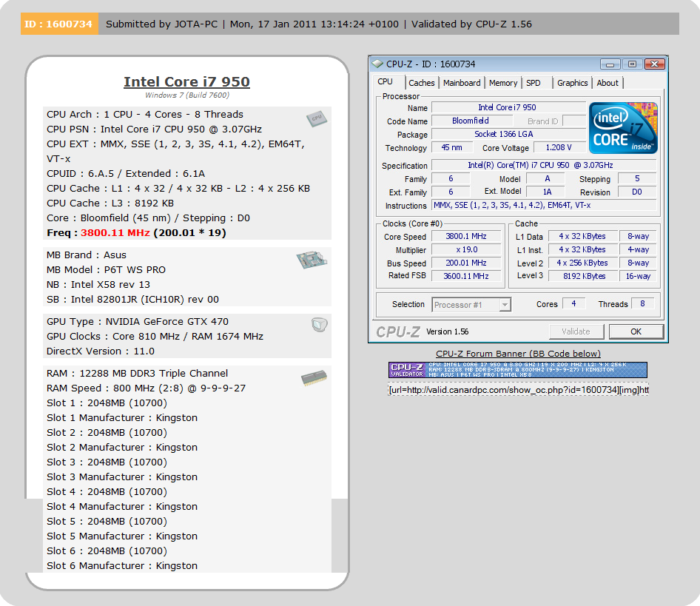
Task: Select the CPU tab
Action: tap(386, 82)
